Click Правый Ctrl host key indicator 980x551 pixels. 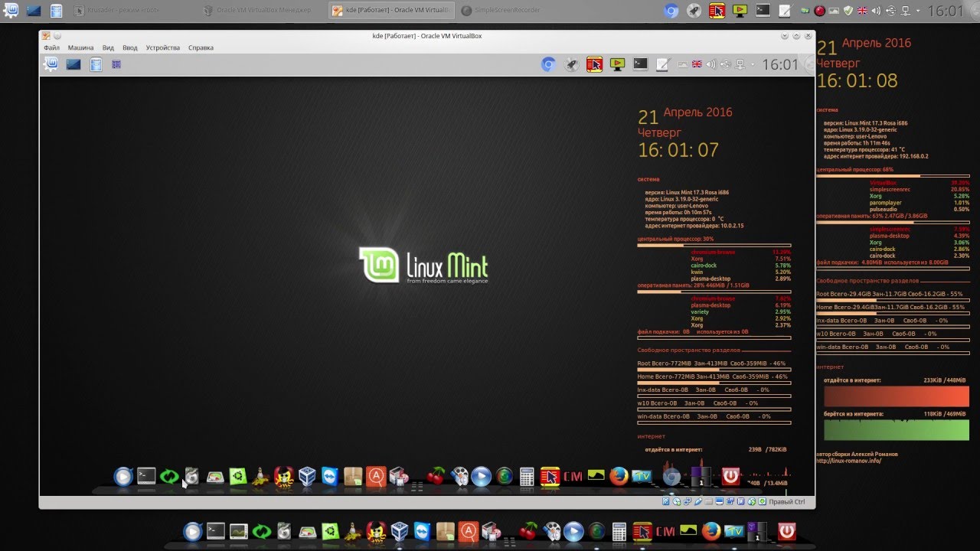(786, 502)
